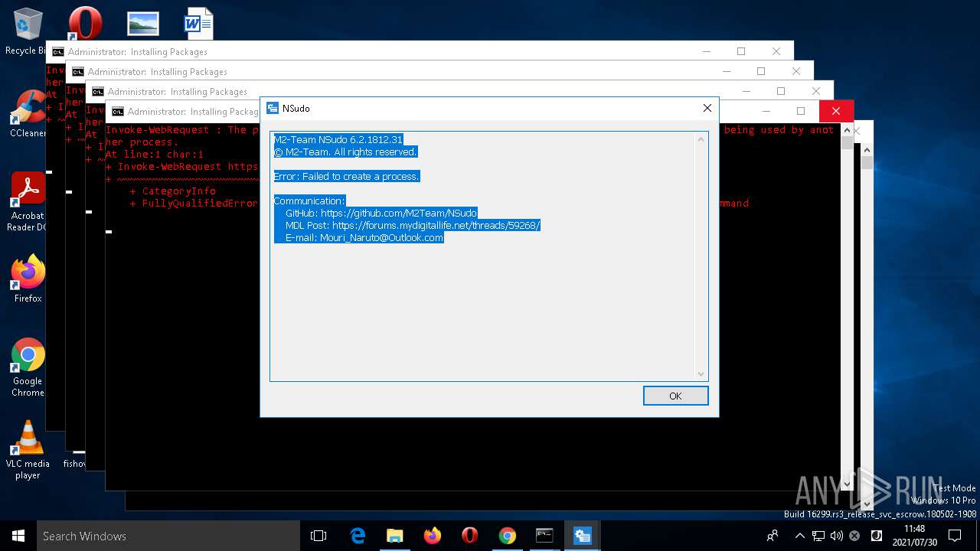Open the Google Chrome desktop shortcut

point(28,367)
